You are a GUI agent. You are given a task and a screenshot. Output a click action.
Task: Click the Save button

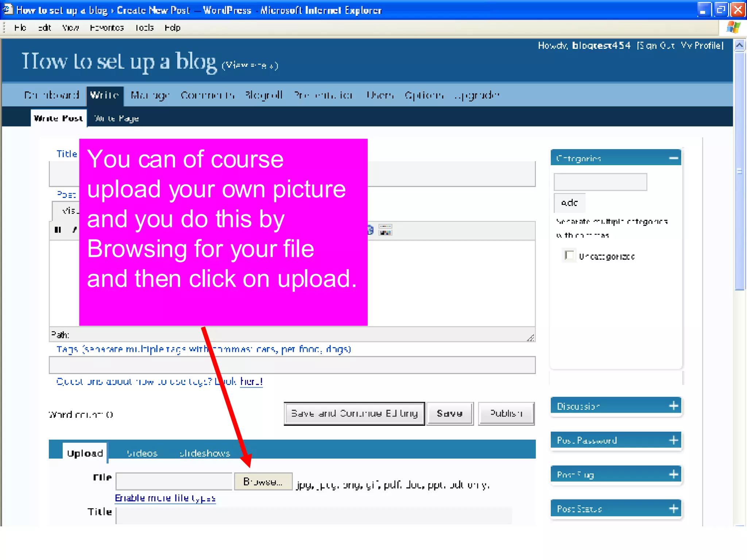[450, 413]
